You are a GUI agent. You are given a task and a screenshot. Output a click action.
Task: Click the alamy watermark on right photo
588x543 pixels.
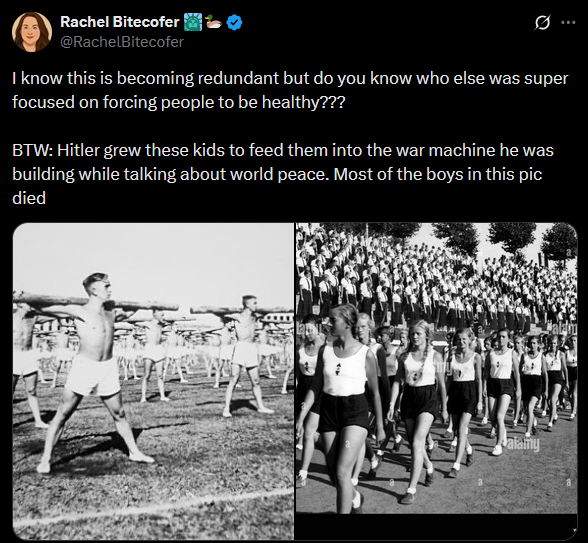pos(524,445)
